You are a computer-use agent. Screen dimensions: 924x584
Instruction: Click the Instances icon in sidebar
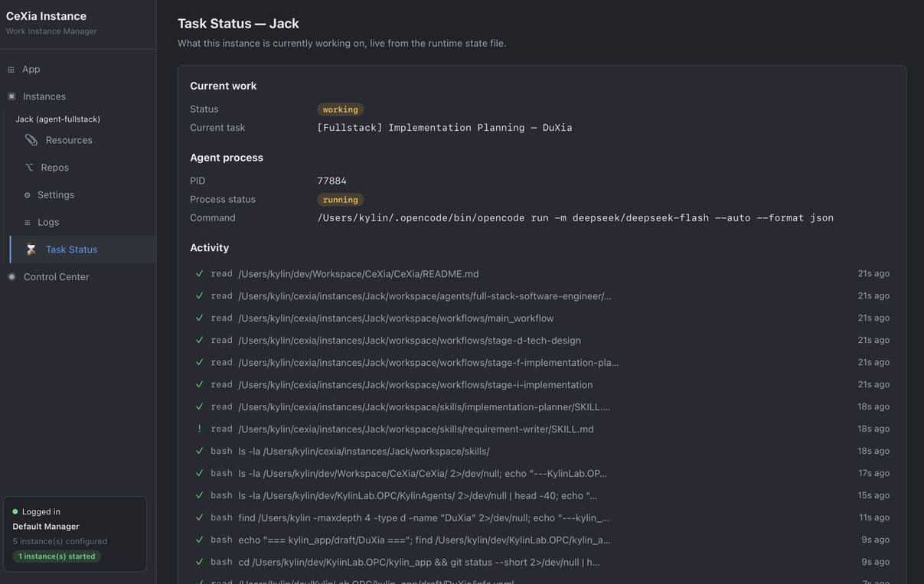[11, 96]
